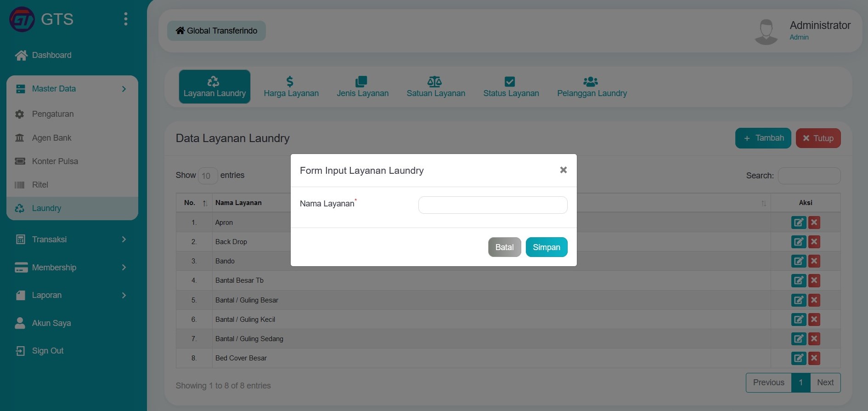Expand the Laporan menu
Image resolution: width=868 pixels, height=411 pixels.
72,295
